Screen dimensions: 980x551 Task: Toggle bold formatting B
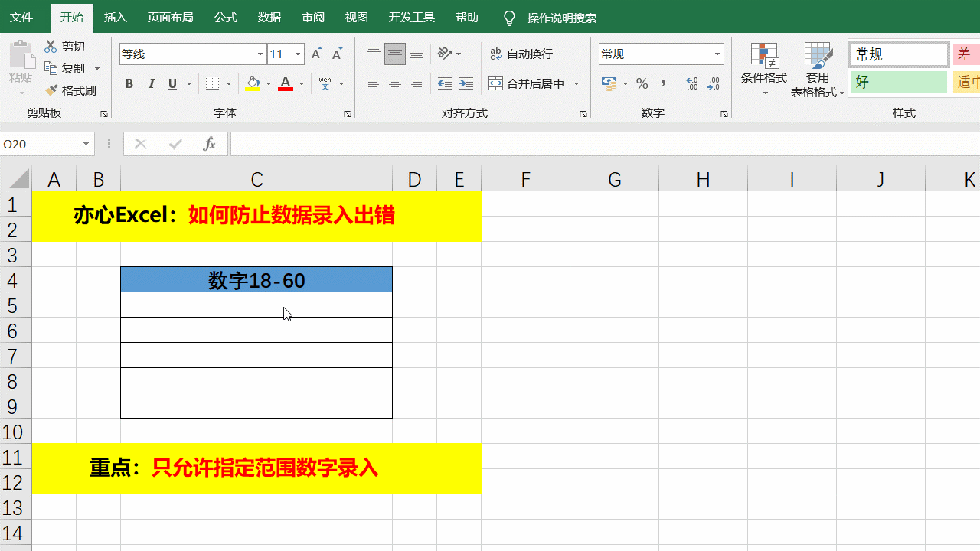coord(129,83)
